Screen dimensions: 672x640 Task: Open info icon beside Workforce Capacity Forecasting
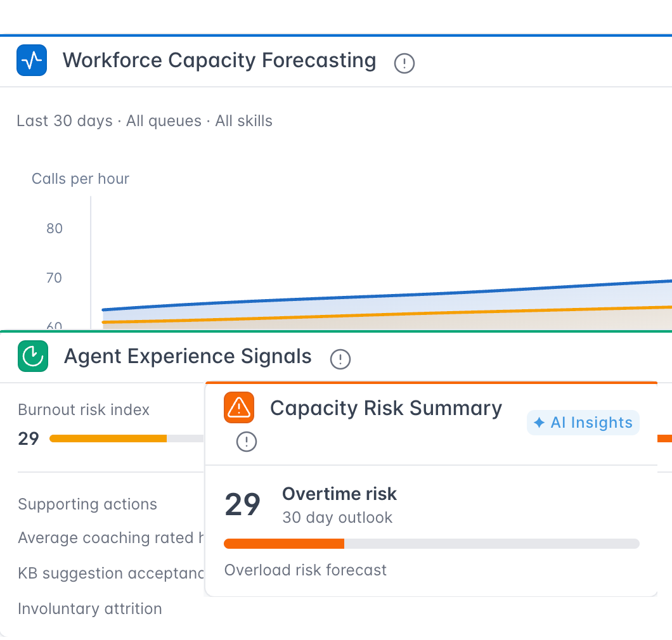tap(404, 63)
